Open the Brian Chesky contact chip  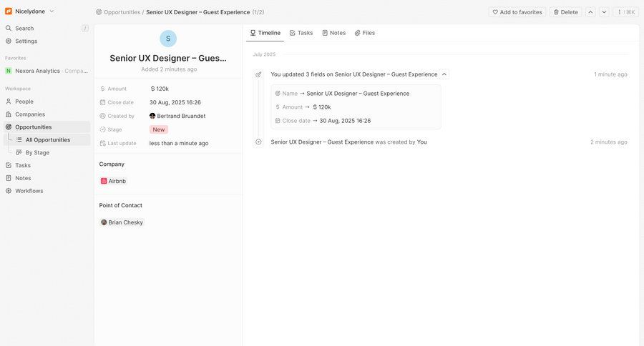[x=122, y=222]
